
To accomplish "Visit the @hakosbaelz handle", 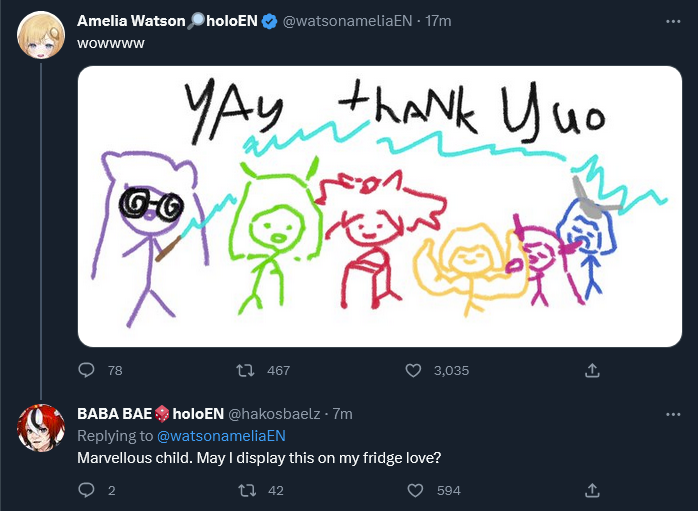I will pyautogui.click(x=274, y=414).
